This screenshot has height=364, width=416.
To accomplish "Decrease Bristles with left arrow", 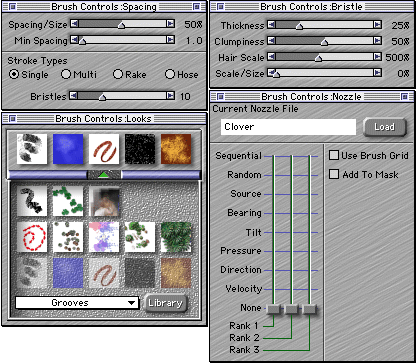I will (73, 96).
